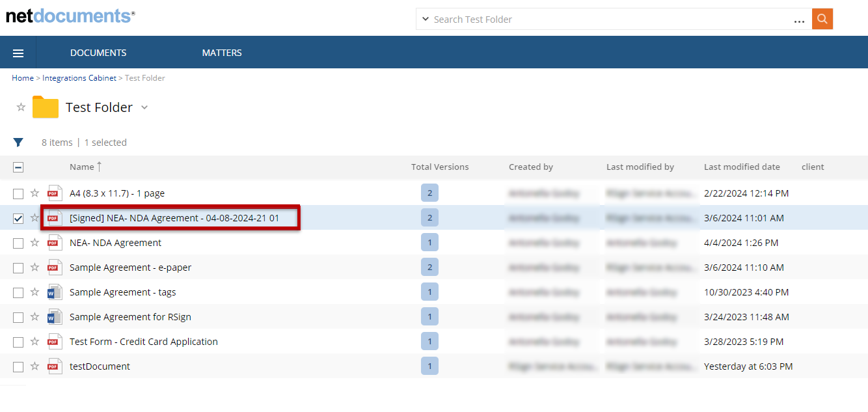Expand the Test Folder dropdown chevron
Screen dimensions: 868x412
[144, 107]
